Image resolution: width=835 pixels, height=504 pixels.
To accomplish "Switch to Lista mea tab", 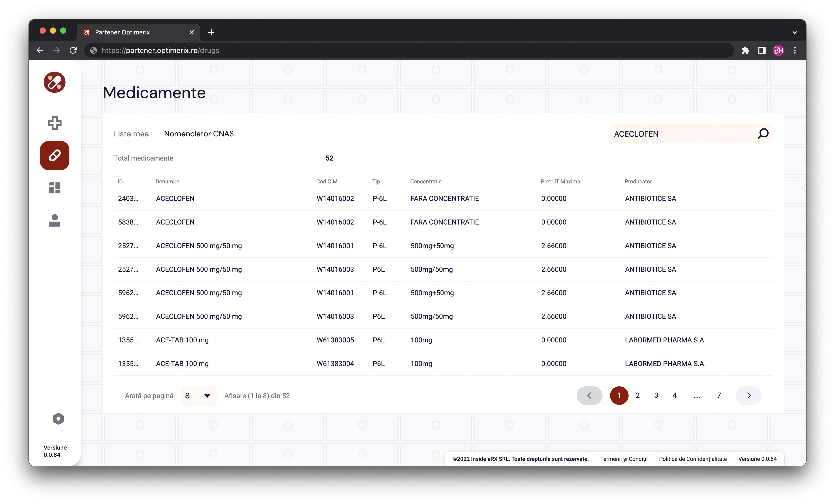I will 131,134.
